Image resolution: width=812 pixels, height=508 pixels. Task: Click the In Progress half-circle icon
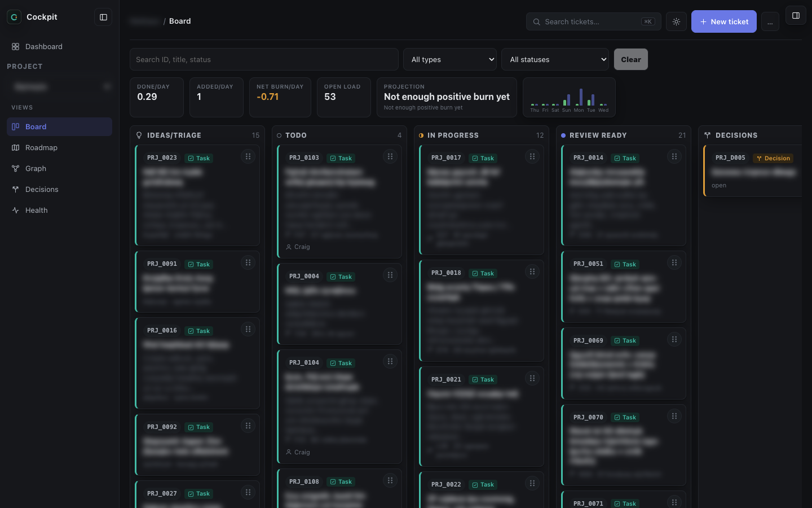pyautogui.click(x=421, y=135)
